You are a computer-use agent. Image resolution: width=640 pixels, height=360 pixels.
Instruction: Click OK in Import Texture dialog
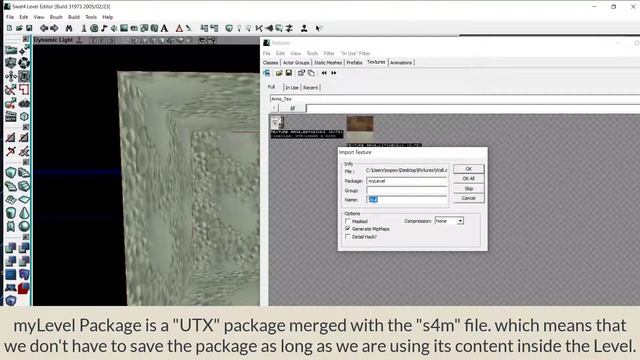(x=469, y=169)
